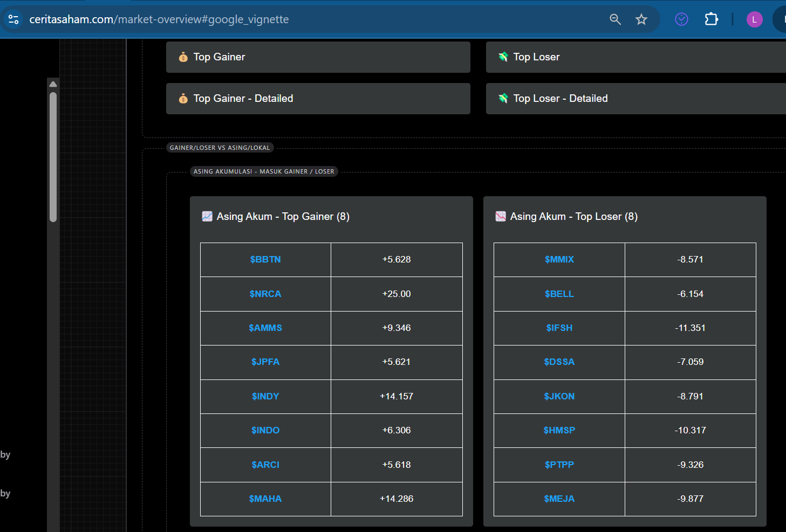786x532 pixels.
Task: Click the scroll-up arrow on the left scrollbar
Action: [53, 84]
